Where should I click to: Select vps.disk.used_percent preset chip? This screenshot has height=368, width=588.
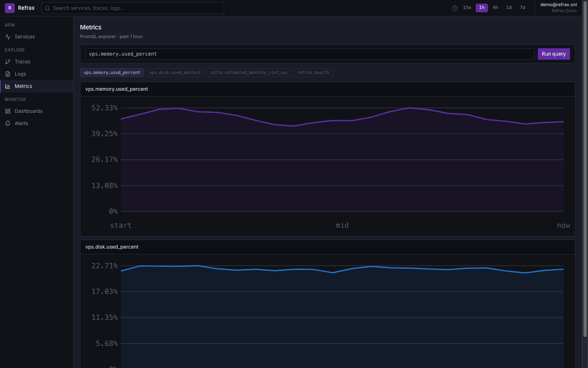pos(175,73)
